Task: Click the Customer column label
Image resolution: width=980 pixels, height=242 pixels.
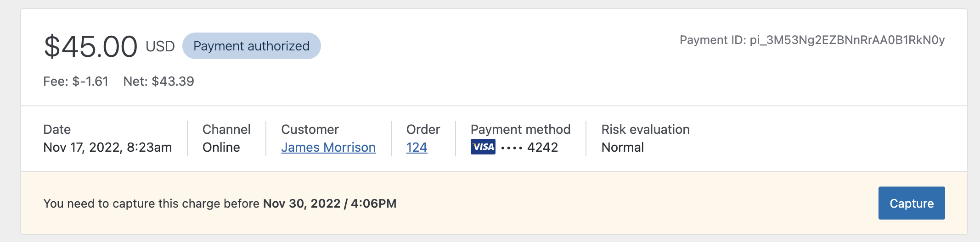Action: (310, 129)
